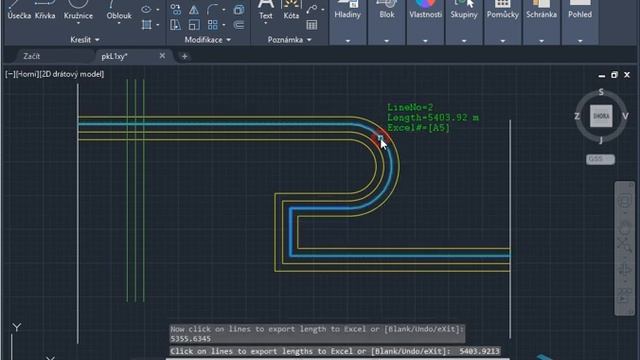Close the pkL1xy* drawing tab
This screenshot has height=360, width=640.
[162, 56]
